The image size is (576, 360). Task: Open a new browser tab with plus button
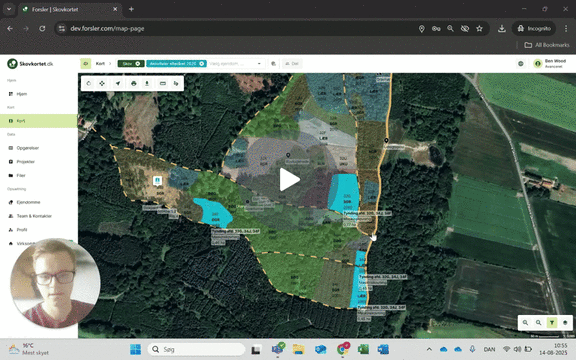point(131,9)
